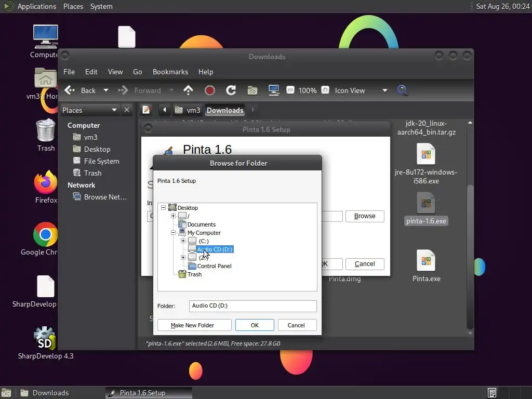This screenshot has height=399, width=532.
Task: Click the Folder name input field
Action: pyautogui.click(x=253, y=306)
